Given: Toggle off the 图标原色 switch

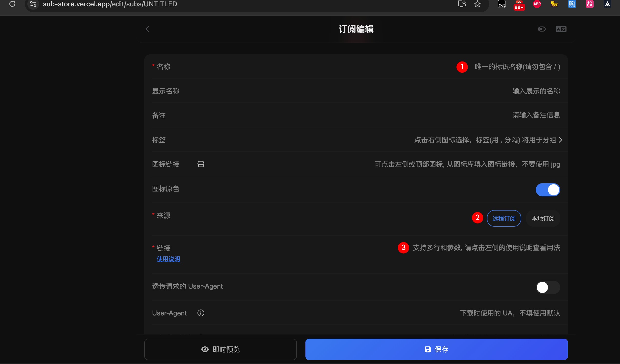Looking at the screenshot, I should pos(548,190).
